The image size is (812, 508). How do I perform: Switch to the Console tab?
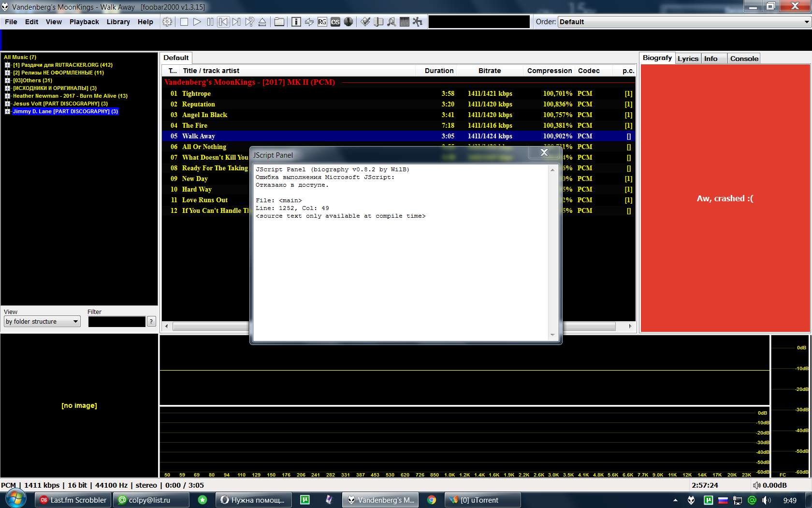pyautogui.click(x=744, y=59)
